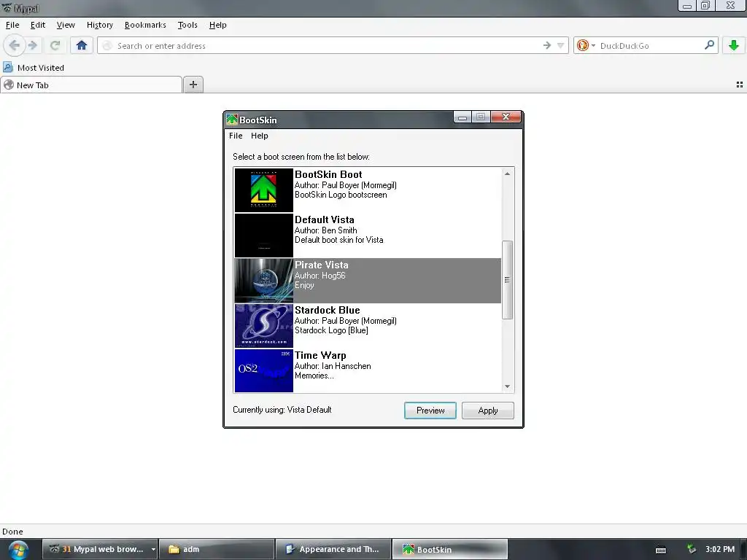Click Preview button
This screenshot has width=747, height=560.
(430, 411)
